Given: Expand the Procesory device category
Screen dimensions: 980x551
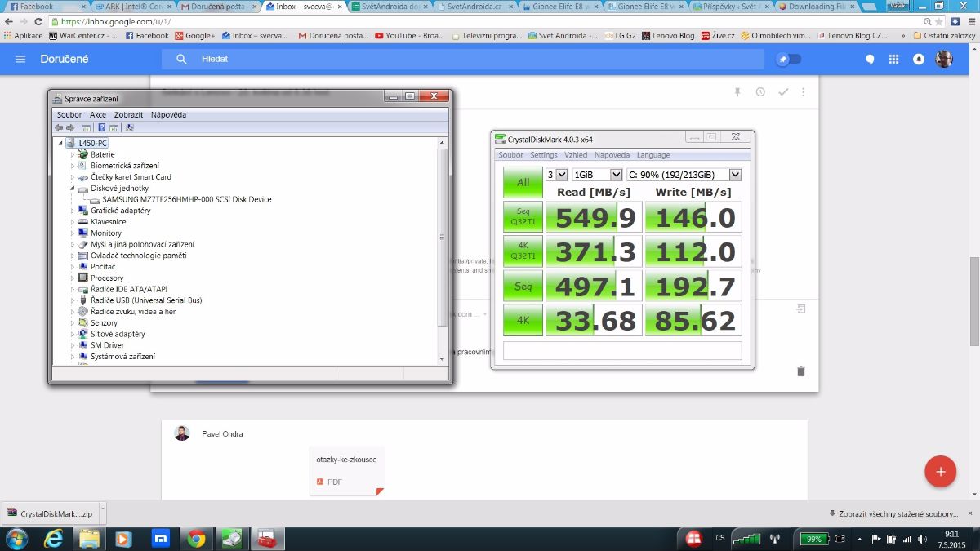Looking at the screenshot, I should (73, 278).
